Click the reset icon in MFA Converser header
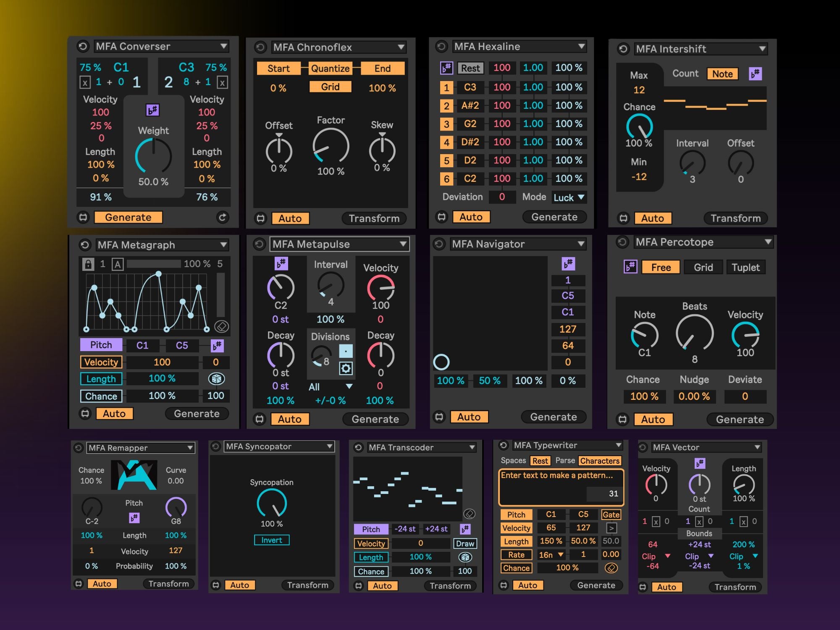The image size is (840, 630). point(83,46)
